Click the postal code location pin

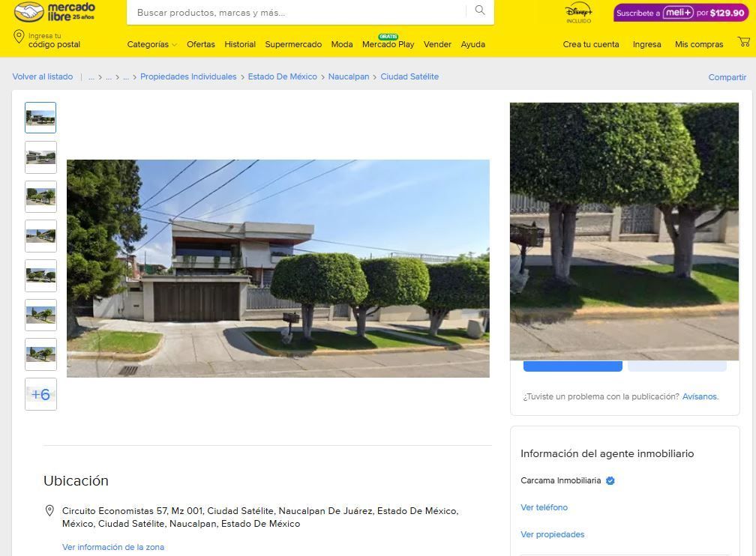pos(19,37)
